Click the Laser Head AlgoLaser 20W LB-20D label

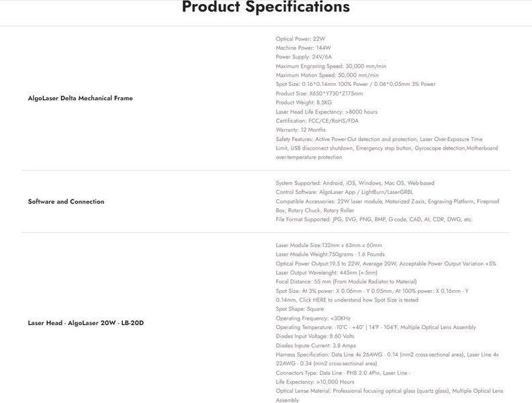pos(86,323)
